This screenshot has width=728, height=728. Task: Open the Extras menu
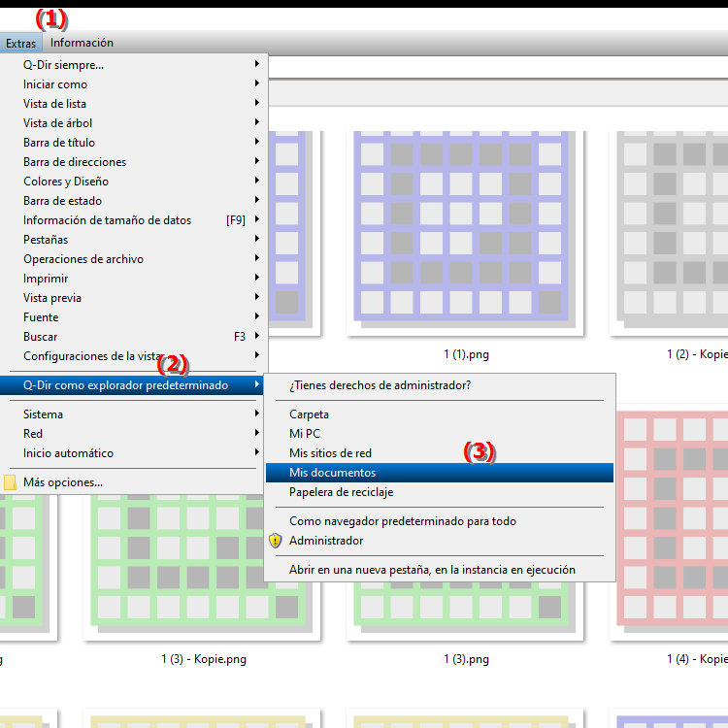21,43
